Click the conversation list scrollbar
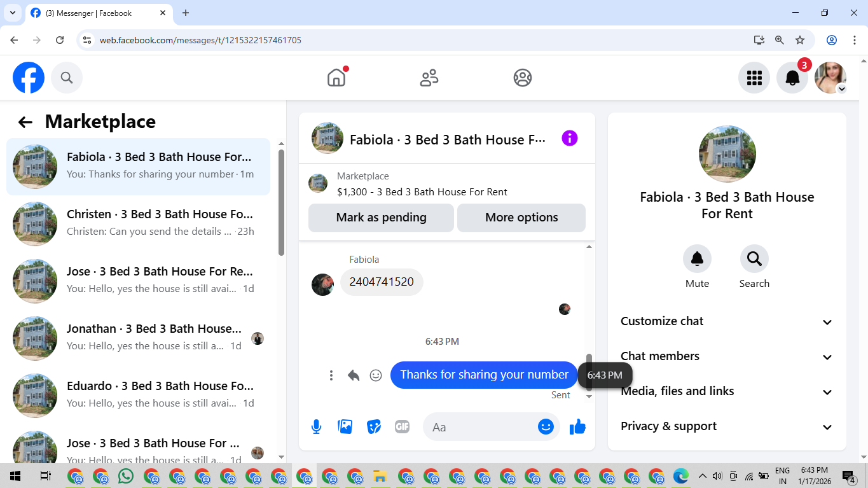This screenshot has width=868, height=488. tap(281, 202)
